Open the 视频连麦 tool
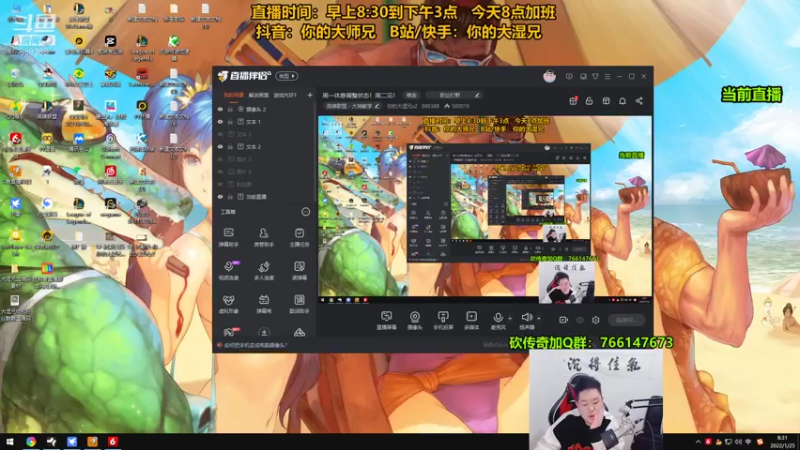The image size is (800, 450). 229,270
